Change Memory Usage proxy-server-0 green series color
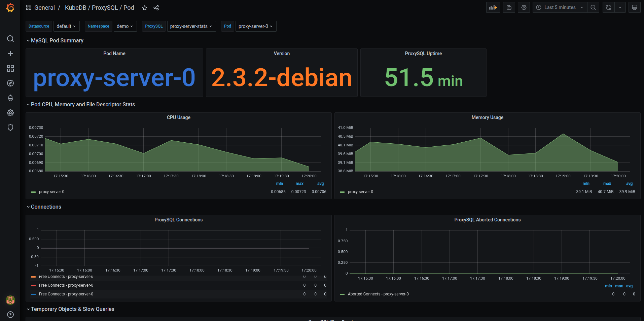Screen dimensions: 644x321 [x=342, y=192]
